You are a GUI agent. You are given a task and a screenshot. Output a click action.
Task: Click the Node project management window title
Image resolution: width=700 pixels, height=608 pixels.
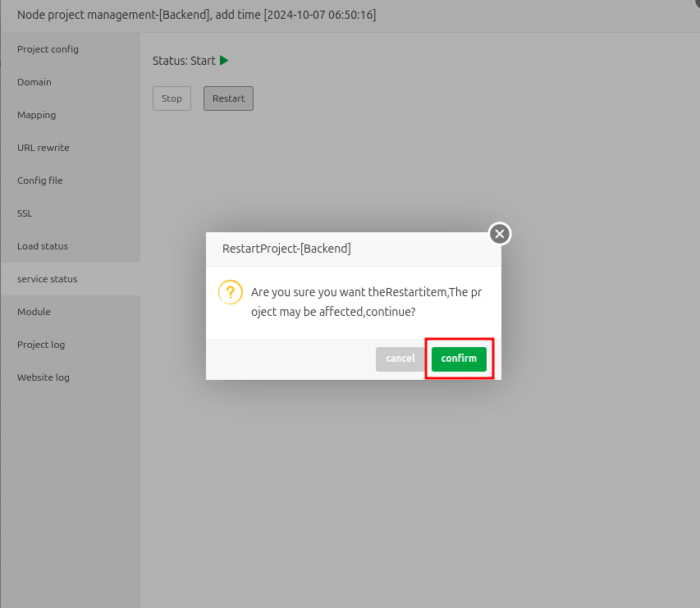click(x=197, y=15)
